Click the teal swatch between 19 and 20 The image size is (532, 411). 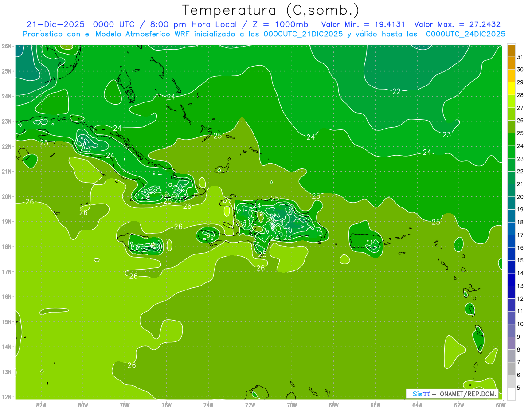tap(511, 203)
